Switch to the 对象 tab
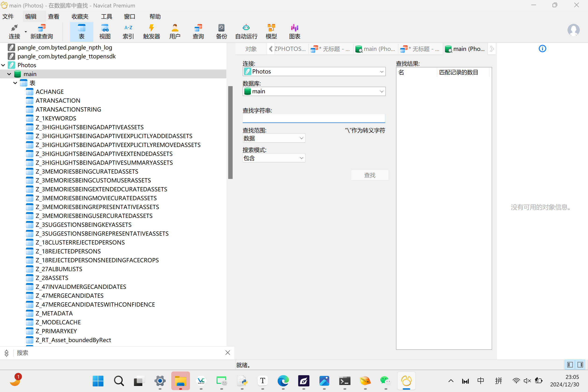Image resolution: width=588 pixels, height=392 pixels. click(251, 49)
